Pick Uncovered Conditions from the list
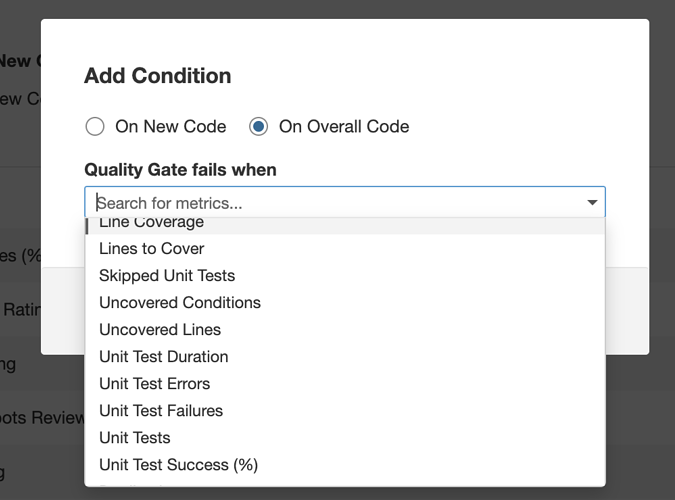The height and width of the screenshot is (500, 675). 179,302
